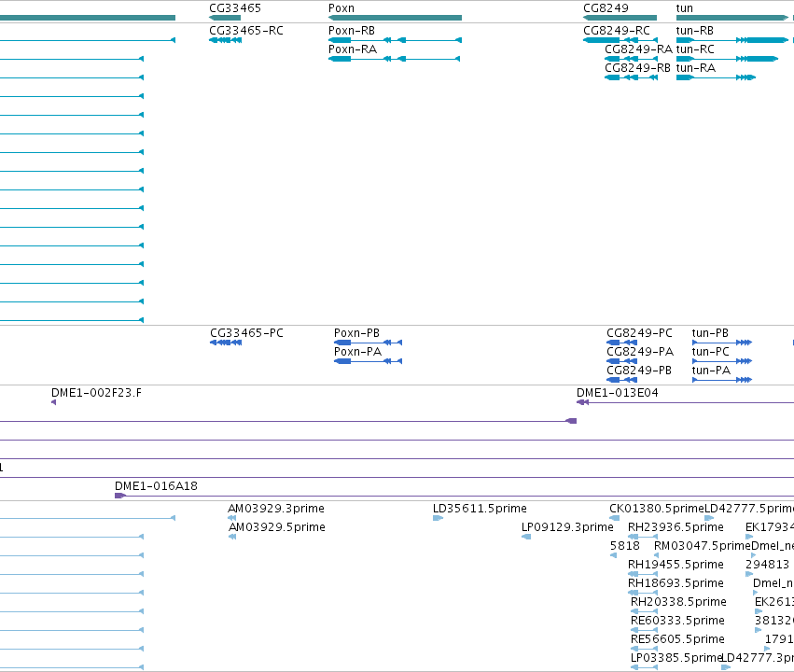This screenshot has width=794, height=672.
Task: Click the Poxn-RB transcript exon glyph
Action: tap(395, 40)
